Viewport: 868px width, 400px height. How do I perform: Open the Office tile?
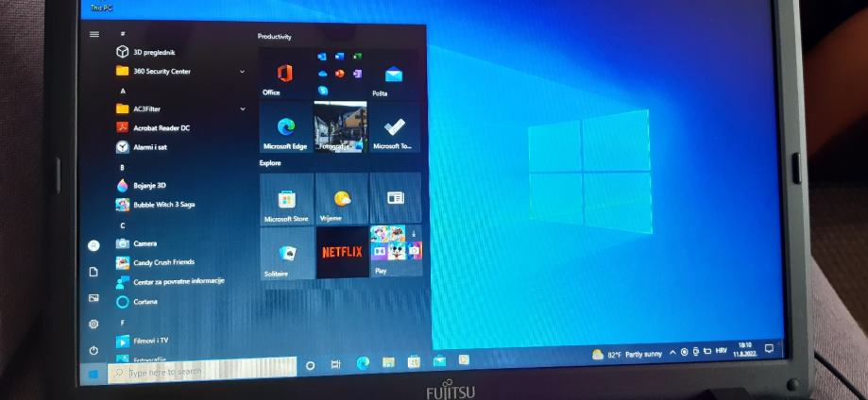tap(285, 75)
